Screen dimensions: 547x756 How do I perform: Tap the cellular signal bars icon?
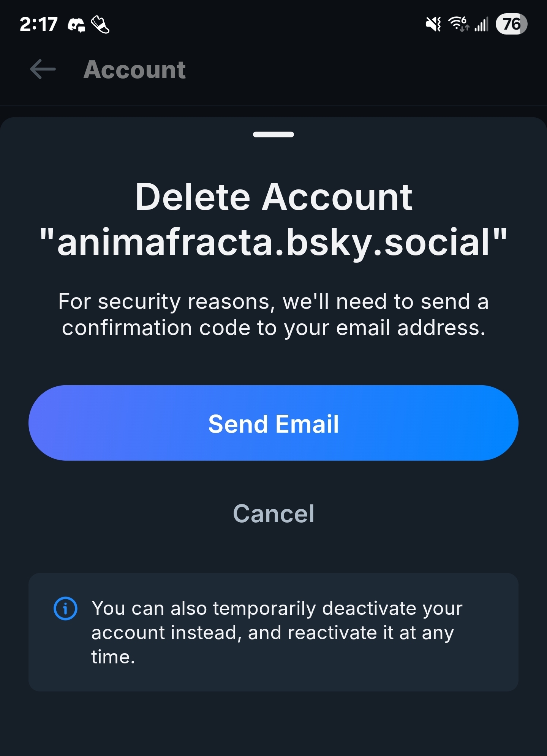[x=482, y=25]
